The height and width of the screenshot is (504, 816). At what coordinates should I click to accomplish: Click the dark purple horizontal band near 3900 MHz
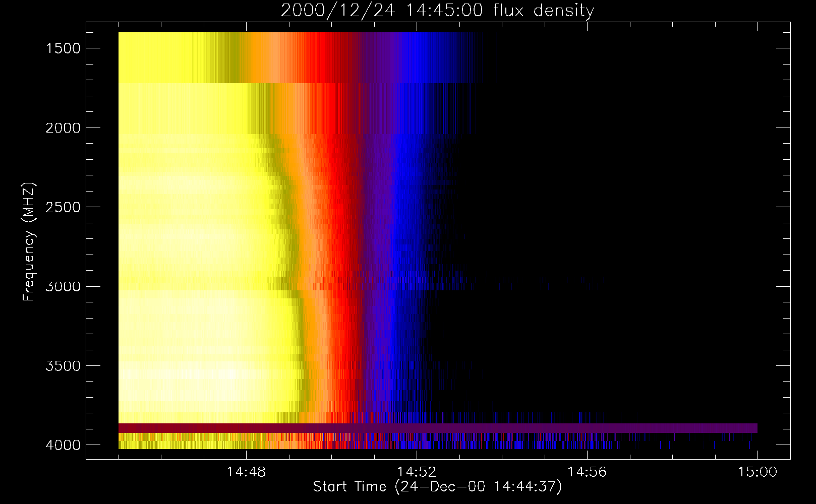coord(438,428)
